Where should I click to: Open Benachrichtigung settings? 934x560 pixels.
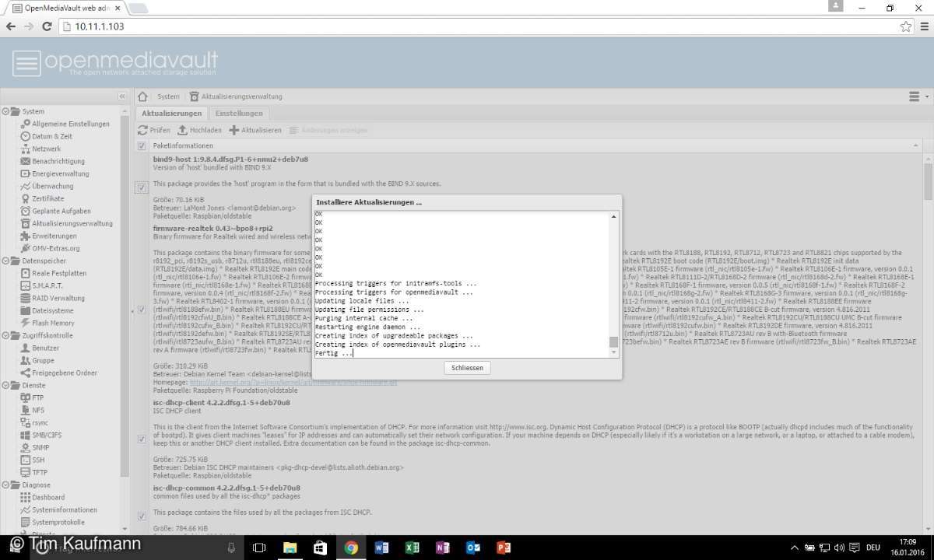(x=58, y=161)
